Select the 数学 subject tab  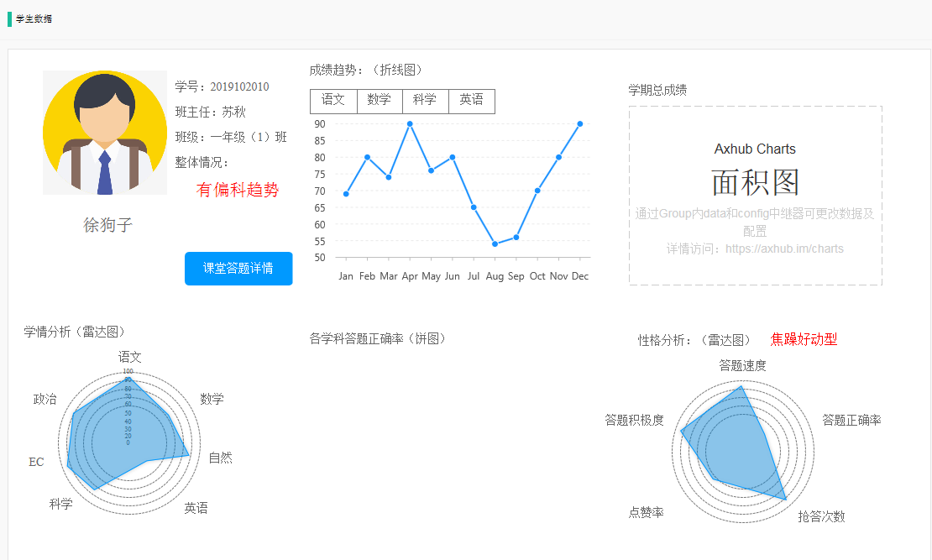tap(380, 101)
